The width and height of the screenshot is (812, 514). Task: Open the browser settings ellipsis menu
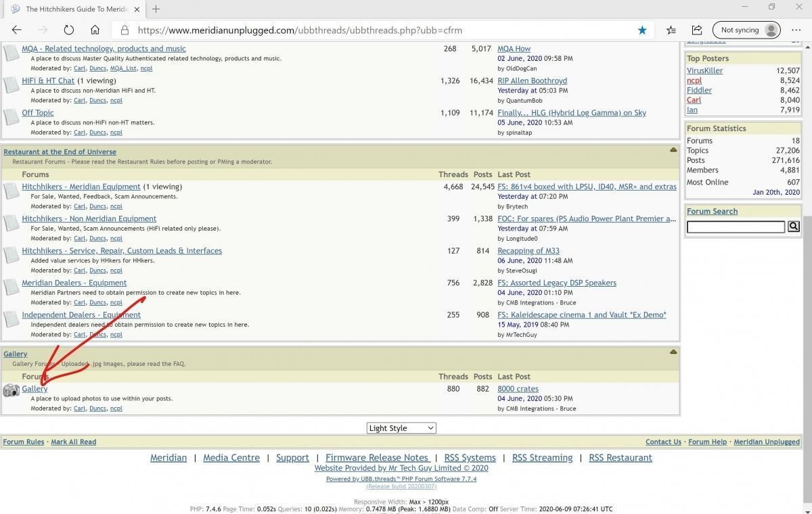[x=794, y=30]
